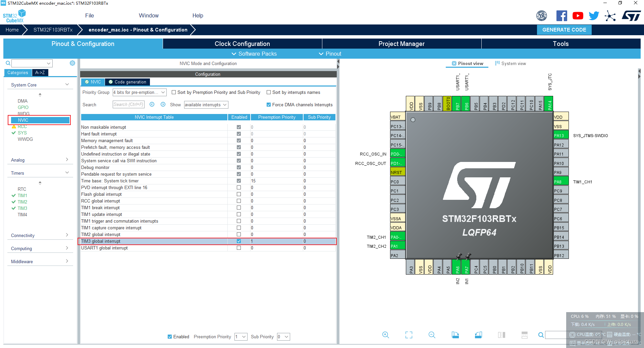Click the interrupt Search input field
644x348 pixels.
[128, 105]
